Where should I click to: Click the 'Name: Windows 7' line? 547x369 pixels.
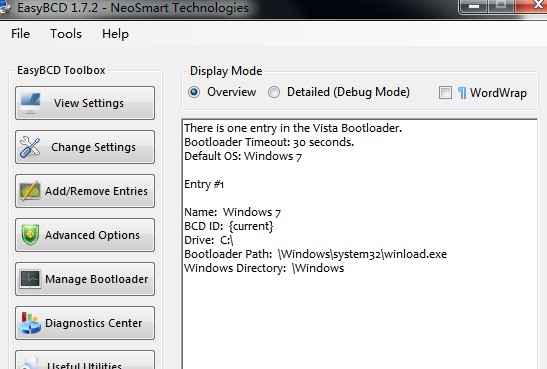click(232, 212)
